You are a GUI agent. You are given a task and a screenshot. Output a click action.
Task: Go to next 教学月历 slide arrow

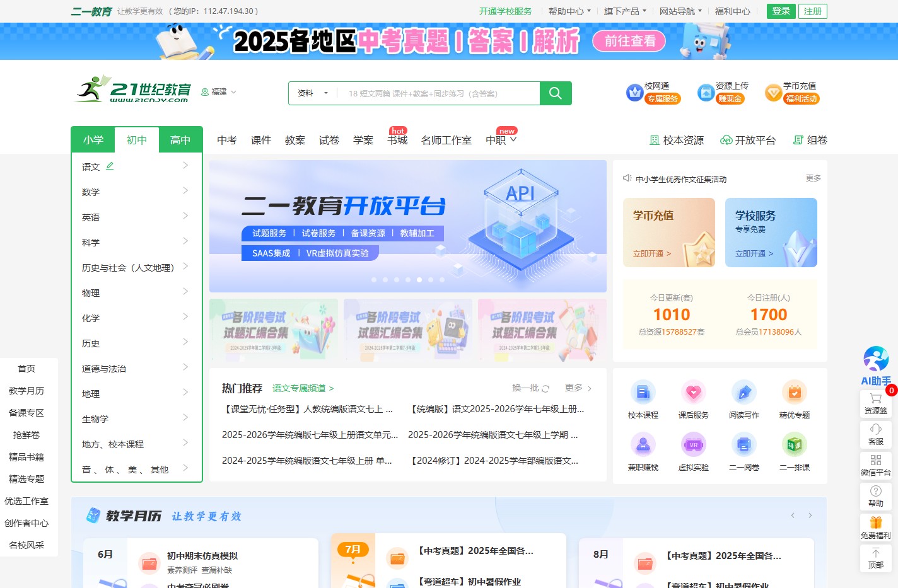click(810, 516)
